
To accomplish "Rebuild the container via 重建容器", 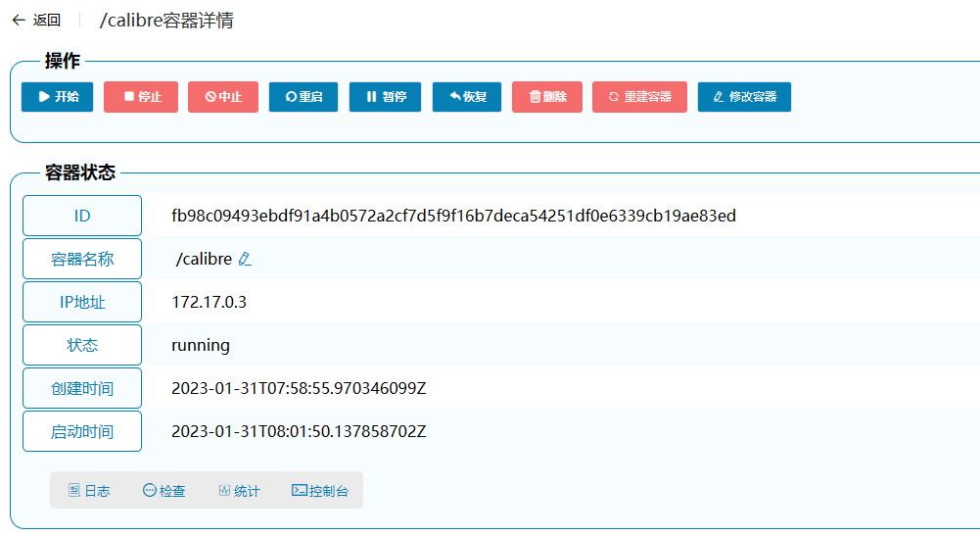I will point(639,97).
